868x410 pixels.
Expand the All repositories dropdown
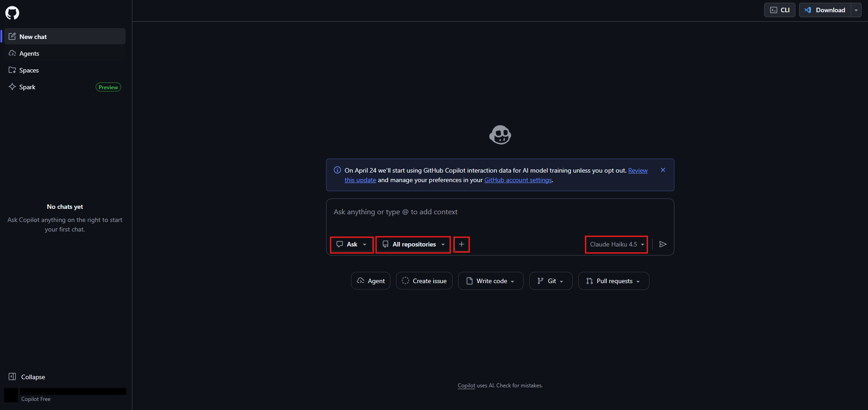[413, 244]
